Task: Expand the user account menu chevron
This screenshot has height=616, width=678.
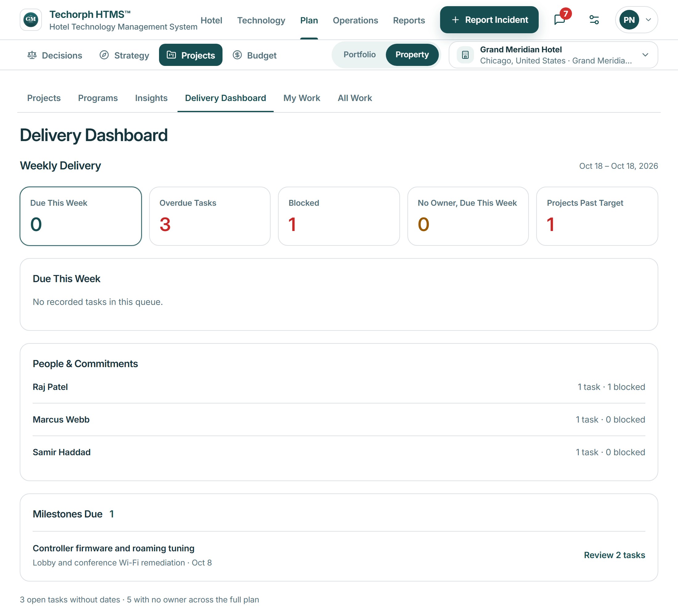Action: [648, 20]
